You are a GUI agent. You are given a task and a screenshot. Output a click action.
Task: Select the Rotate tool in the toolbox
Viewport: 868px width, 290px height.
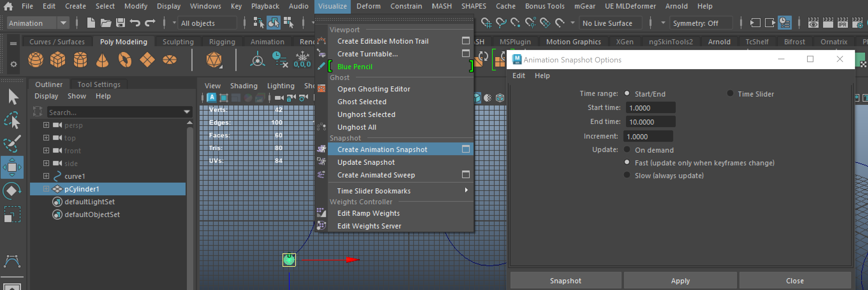click(x=13, y=190)
